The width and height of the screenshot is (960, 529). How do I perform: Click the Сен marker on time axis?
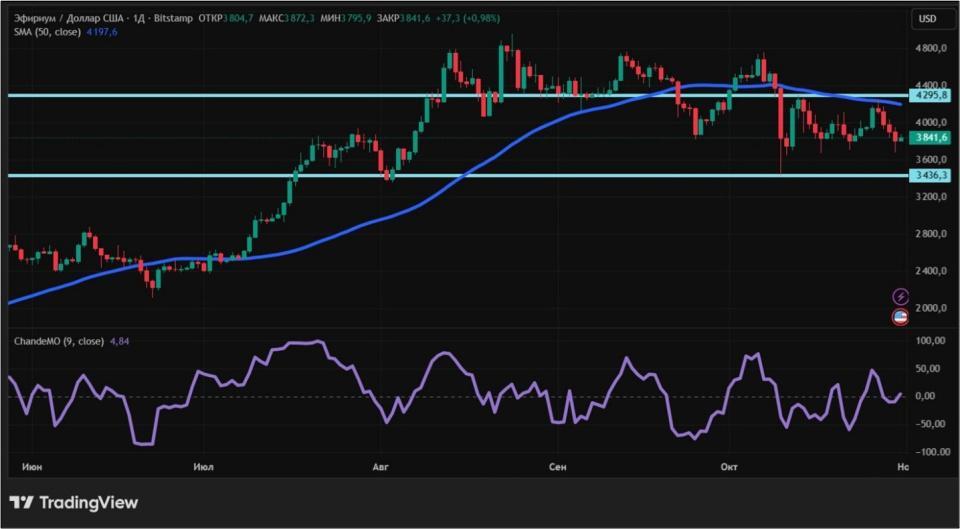pos(557,467)
